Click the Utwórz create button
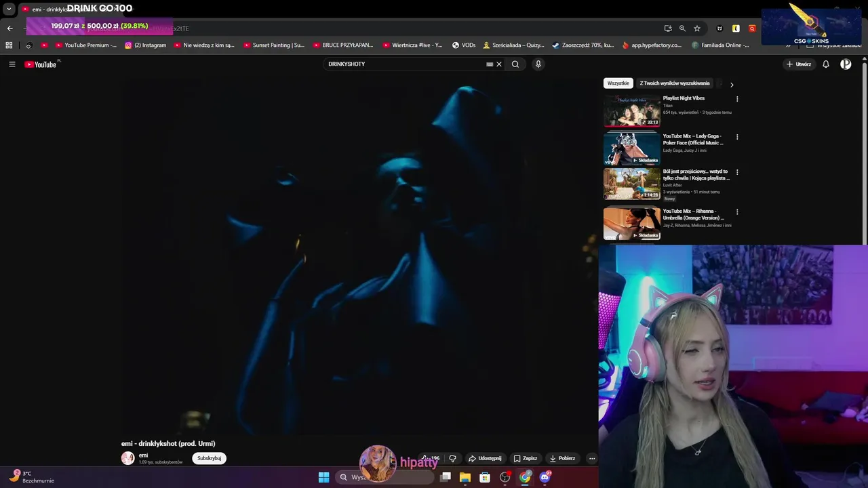The height and width of the screenshot is (488, 868). click(799, 64)
